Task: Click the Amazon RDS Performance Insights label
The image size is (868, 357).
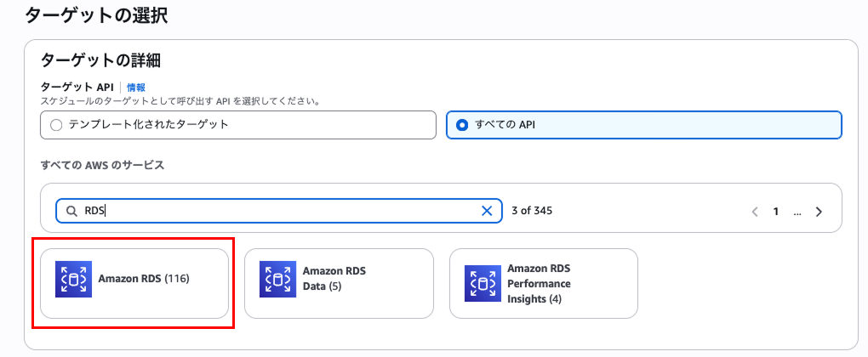Action: [540, 284]
